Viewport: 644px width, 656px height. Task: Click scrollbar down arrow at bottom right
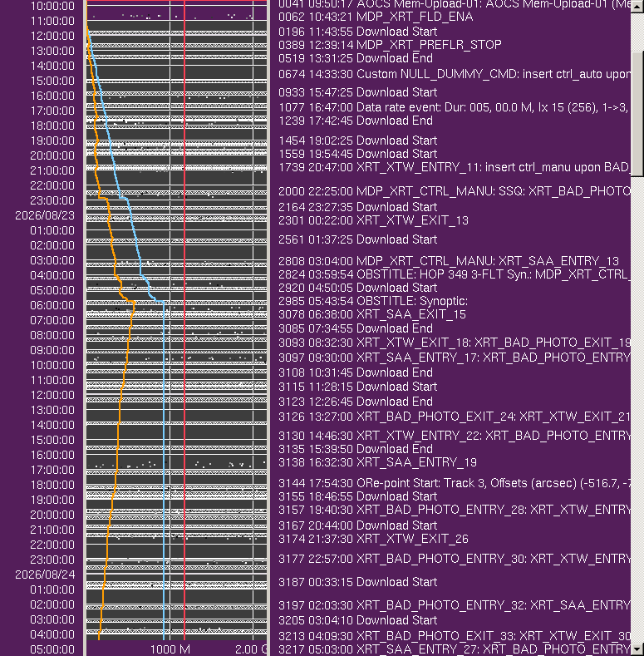[x=637, y=649]
